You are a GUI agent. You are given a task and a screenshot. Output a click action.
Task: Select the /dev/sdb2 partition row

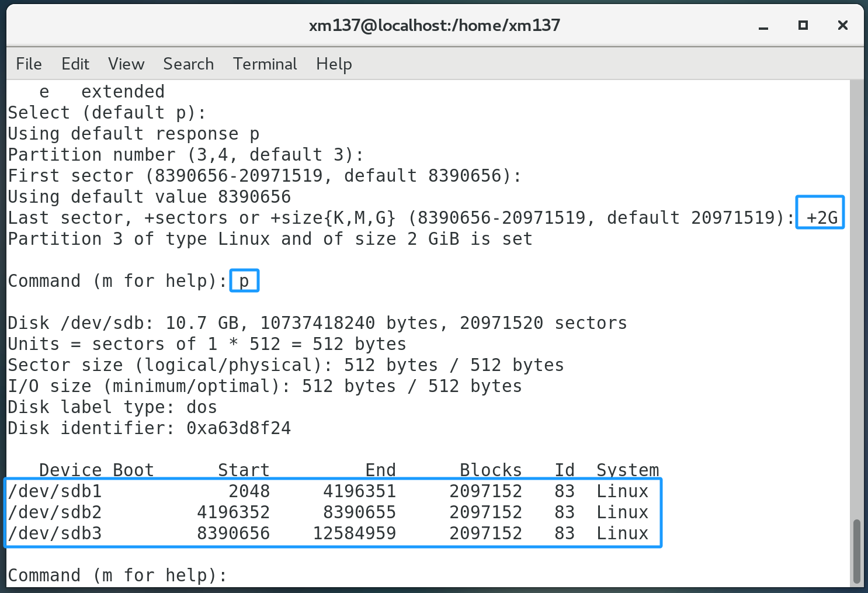[x=328, y=512]
